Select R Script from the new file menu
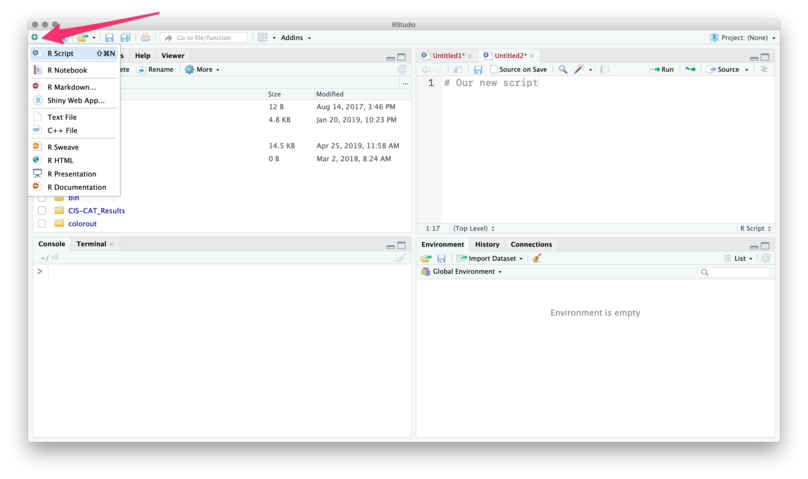 coord(74,53)
